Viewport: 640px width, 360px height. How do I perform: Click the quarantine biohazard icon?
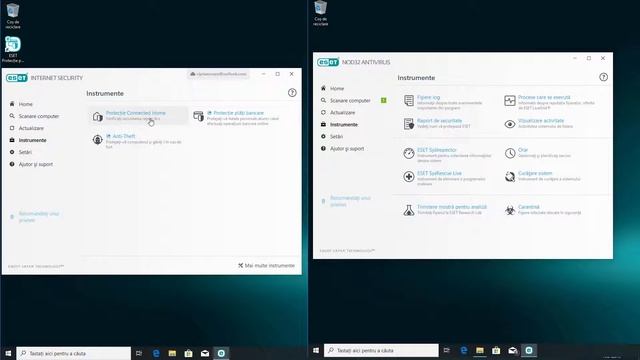510,210
